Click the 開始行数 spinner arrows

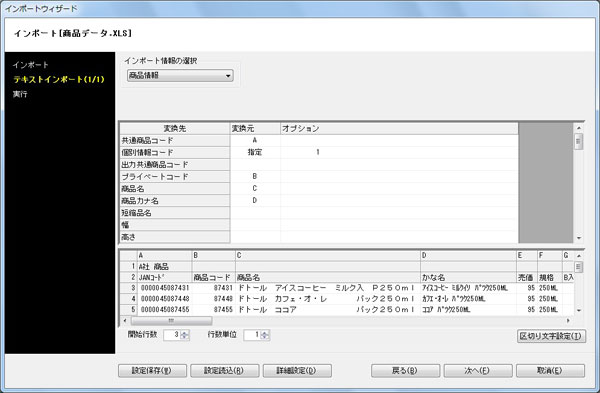pyautogui.click(x=185, y=335)
